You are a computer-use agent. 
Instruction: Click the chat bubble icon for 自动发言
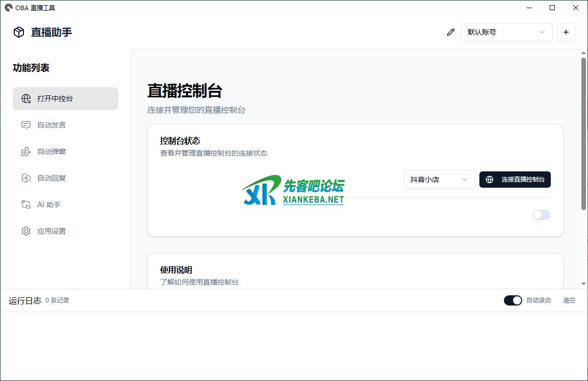pyautogui.click(x=26, y=125)
